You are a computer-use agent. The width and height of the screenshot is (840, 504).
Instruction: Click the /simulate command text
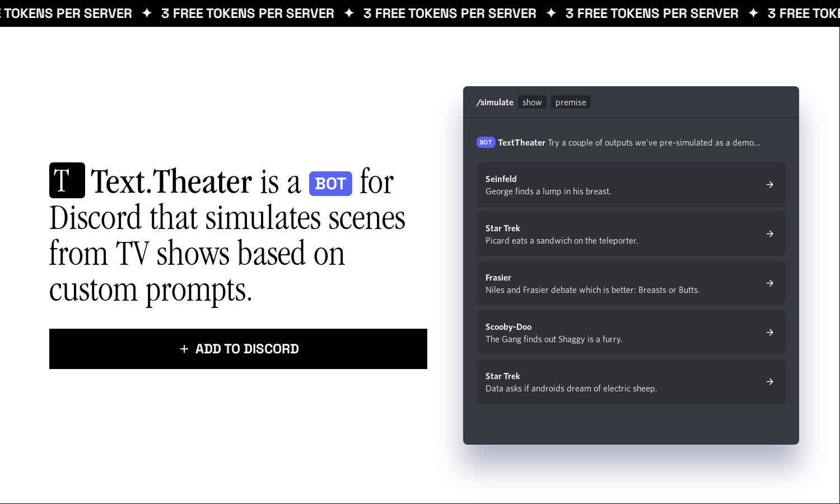pos(495,102)
